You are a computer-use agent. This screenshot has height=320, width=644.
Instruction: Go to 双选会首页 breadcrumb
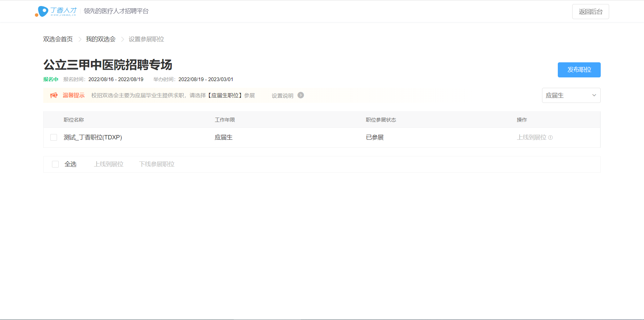tap(58, 39)
